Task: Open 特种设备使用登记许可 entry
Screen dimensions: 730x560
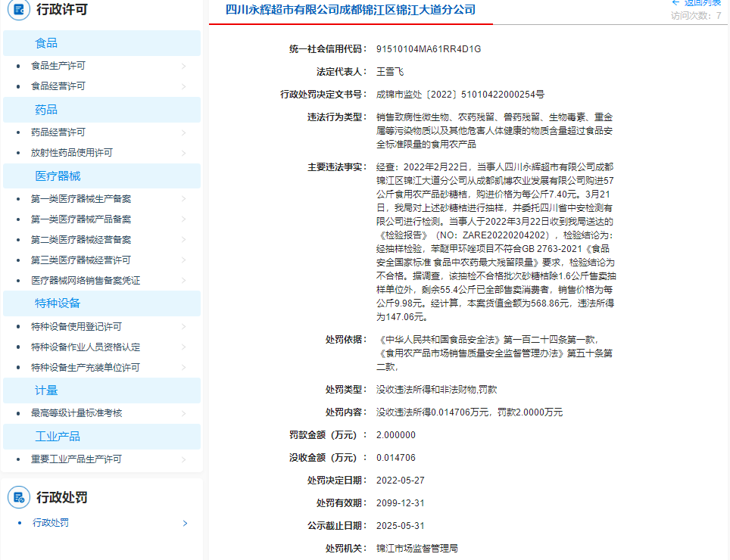Action: 76,327
